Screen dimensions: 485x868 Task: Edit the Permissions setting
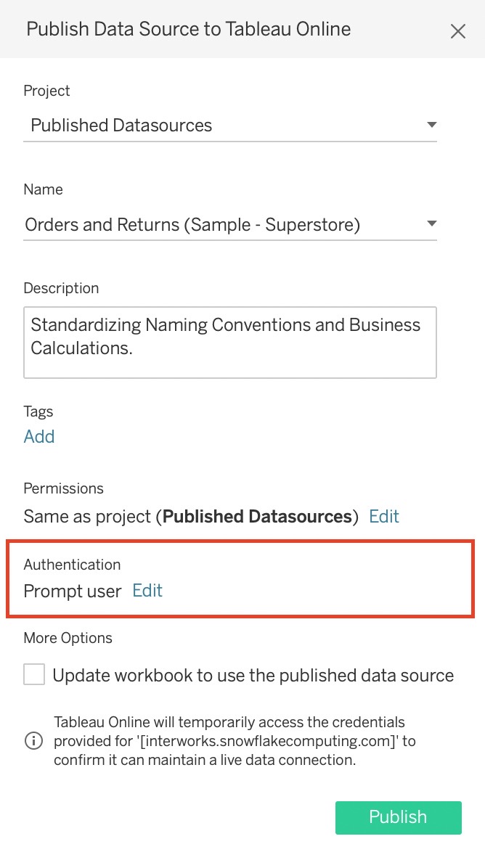(383, 517)
